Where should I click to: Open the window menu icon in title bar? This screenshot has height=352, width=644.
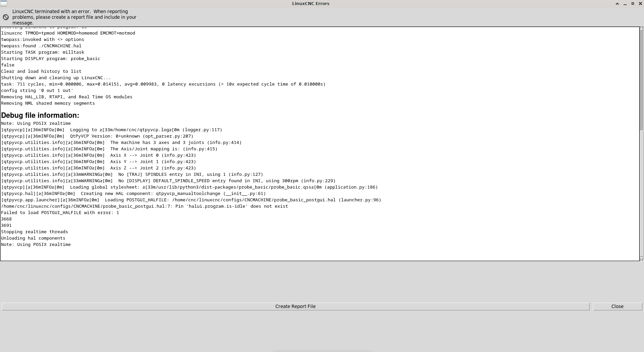pos(3,3)
